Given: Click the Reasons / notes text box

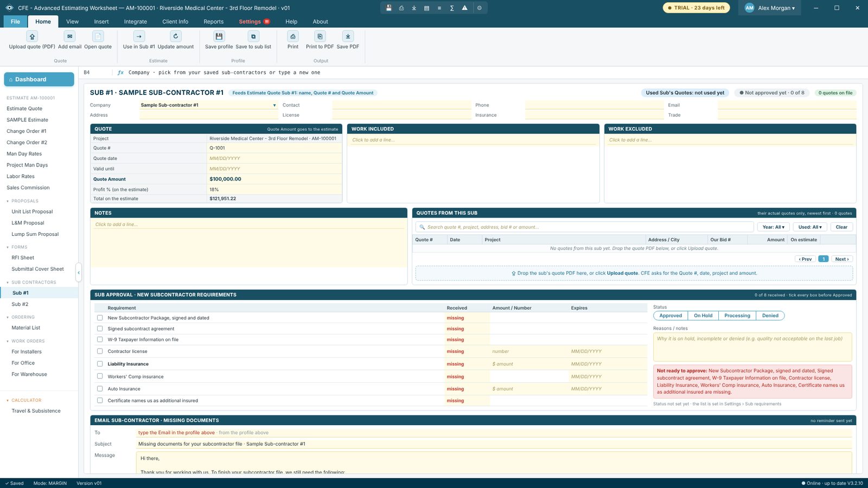Looking at the screenshot, I should pos(752,347).
